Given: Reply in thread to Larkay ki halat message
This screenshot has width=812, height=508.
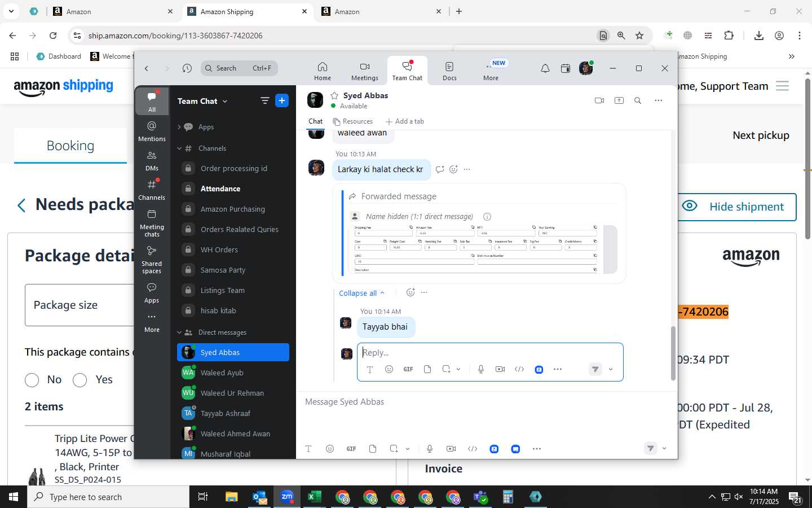Looking at the screenshot, I should [440, 169].
